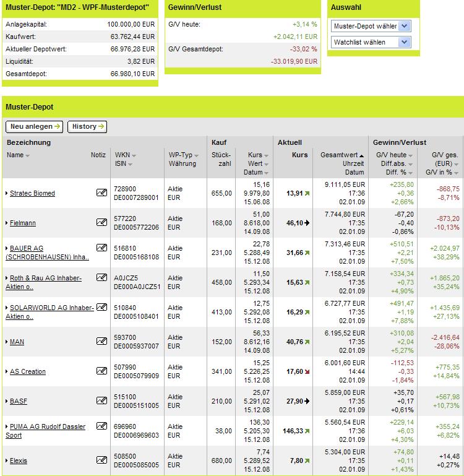Screen dimensions: 464x476
Task: Click the green up arrow next to 13,91
Action: click(307, 193)
